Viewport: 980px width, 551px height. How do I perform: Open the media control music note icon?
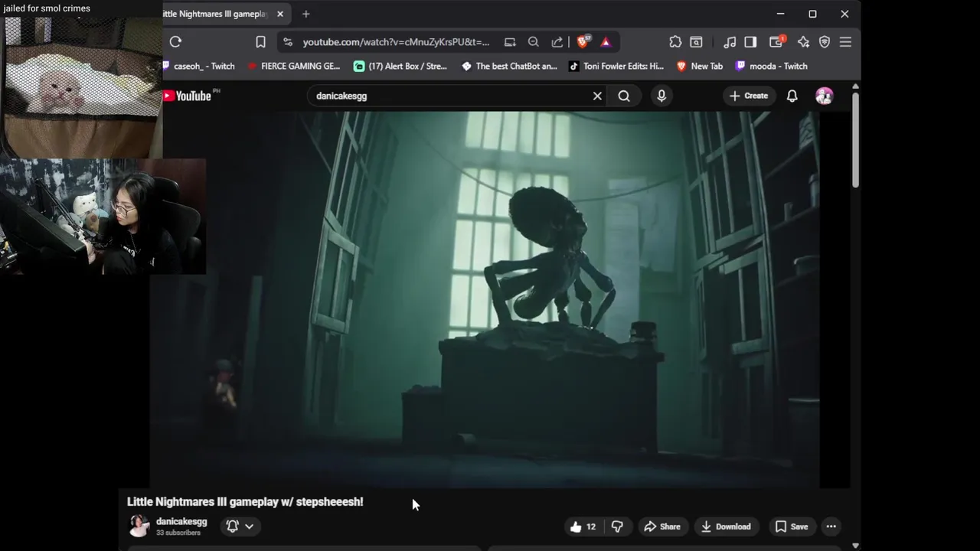coord(730,42)
